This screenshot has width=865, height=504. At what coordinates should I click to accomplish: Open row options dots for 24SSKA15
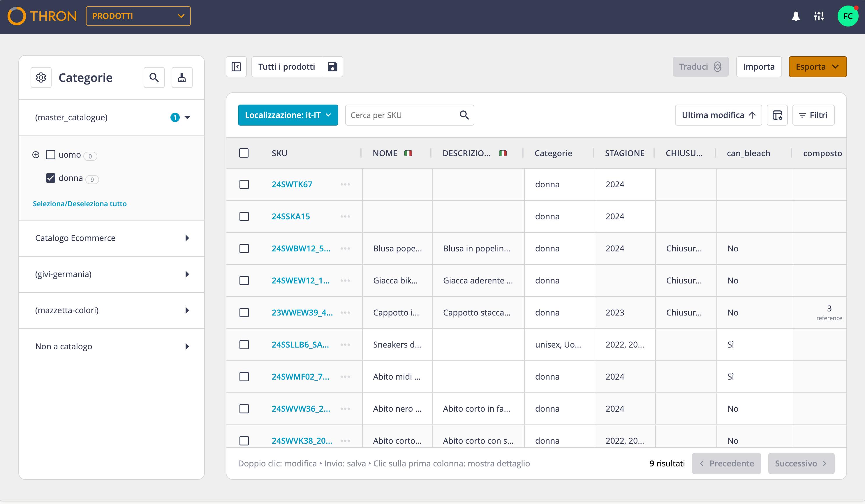point(345,216)
